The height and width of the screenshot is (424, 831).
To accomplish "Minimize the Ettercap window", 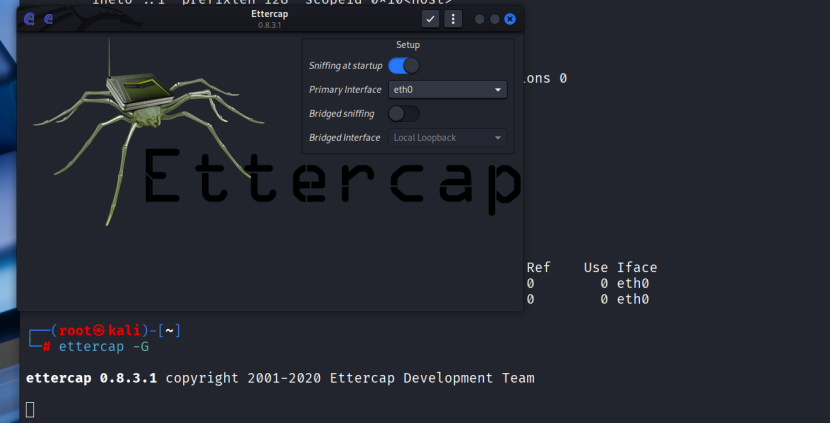I will (480, 19).
